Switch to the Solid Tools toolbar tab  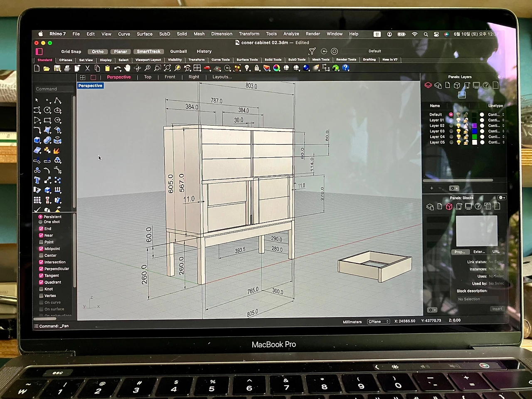[x=273, y=60]
